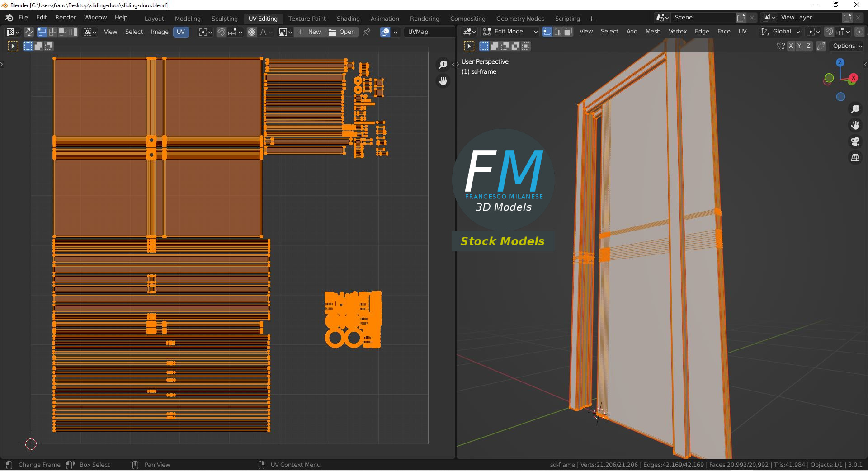
Task: Click the Open image button
Action: pos(342,32)
